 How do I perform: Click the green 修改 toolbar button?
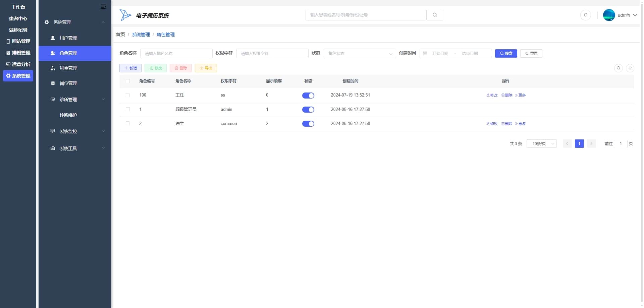[156, 68]
